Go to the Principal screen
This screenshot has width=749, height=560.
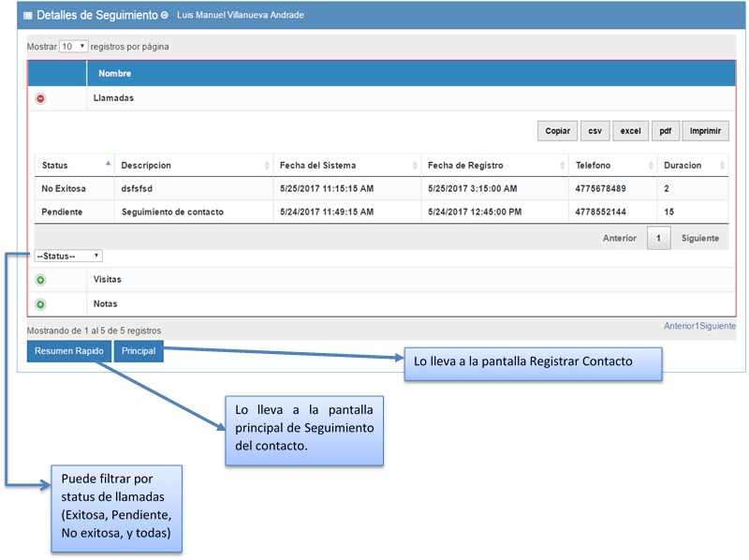(x=139, y=351)
